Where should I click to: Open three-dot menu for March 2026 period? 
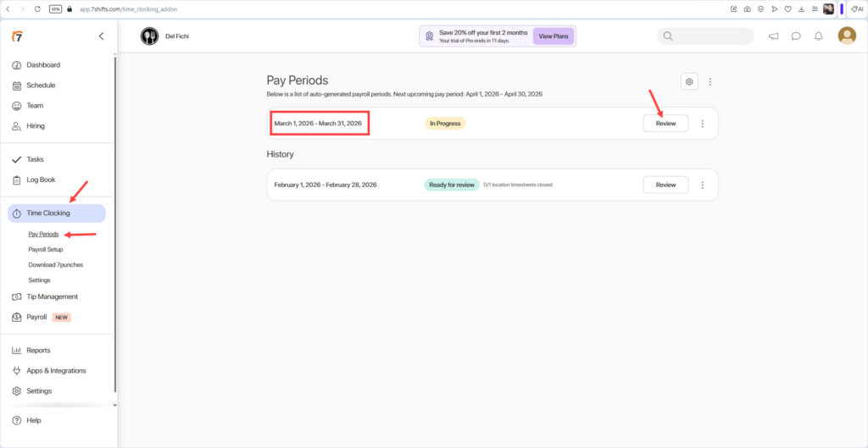pyautogui.click(x=702, y=124)
